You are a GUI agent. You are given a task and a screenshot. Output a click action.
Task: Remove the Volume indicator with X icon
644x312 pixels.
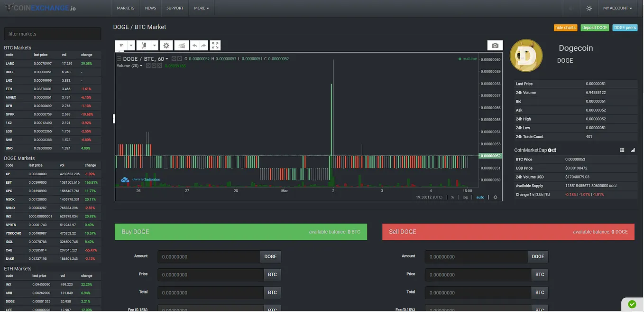160,66
